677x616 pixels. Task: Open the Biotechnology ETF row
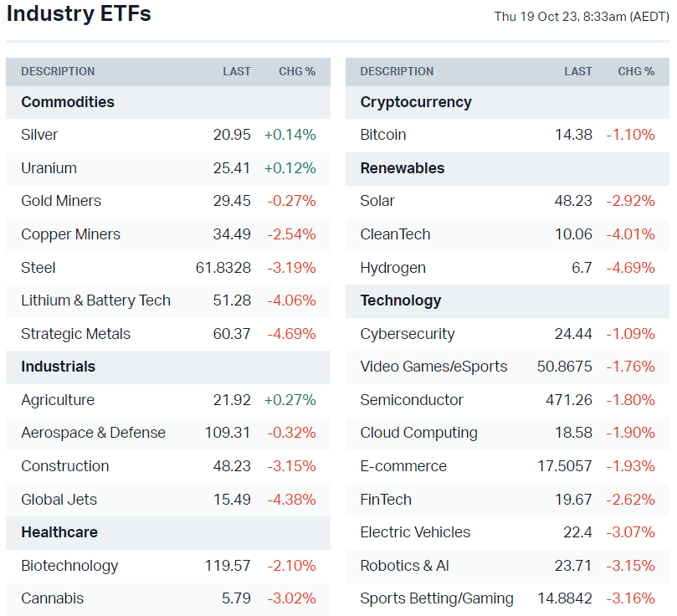click(x=69, y=566)
